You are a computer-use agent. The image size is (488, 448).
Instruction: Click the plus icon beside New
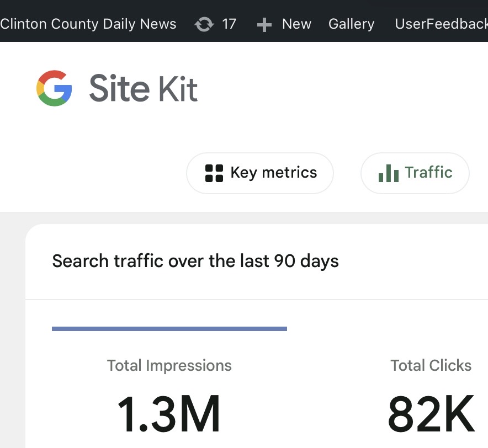point(264,25)
